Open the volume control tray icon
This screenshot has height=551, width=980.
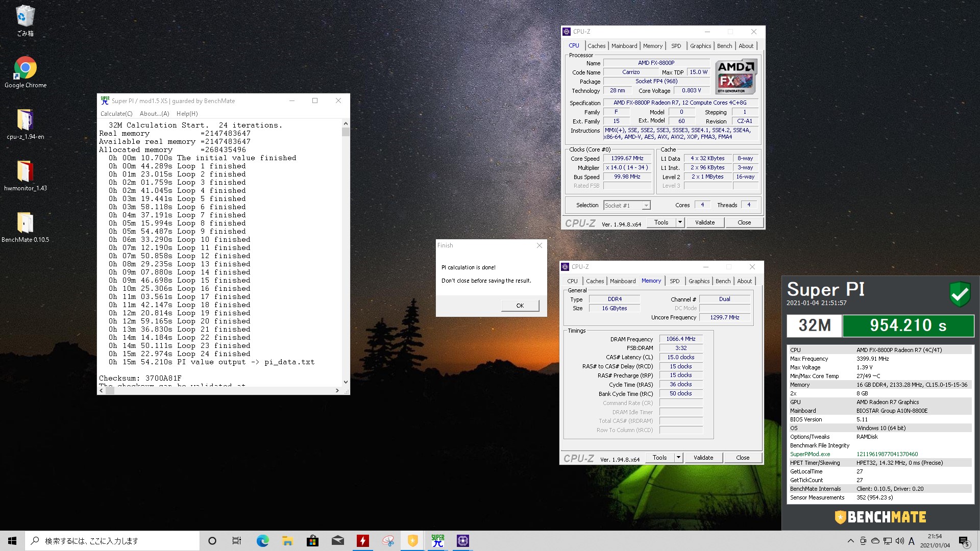899,541
